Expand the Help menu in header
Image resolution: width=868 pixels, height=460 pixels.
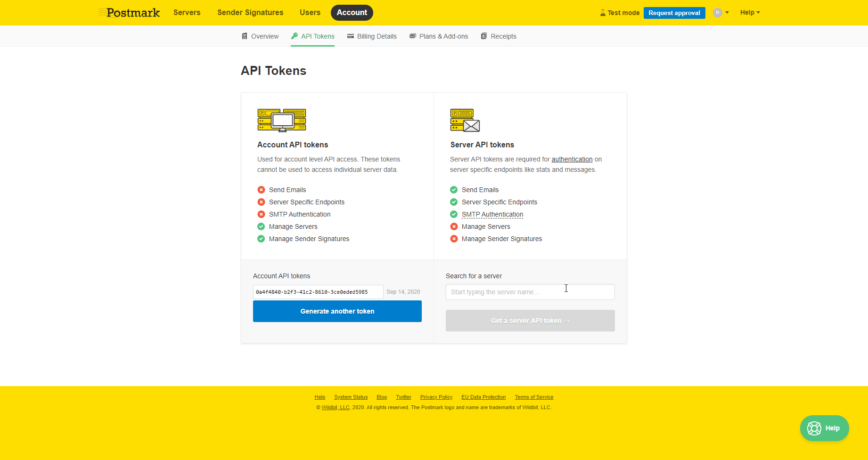click(750, 13)
